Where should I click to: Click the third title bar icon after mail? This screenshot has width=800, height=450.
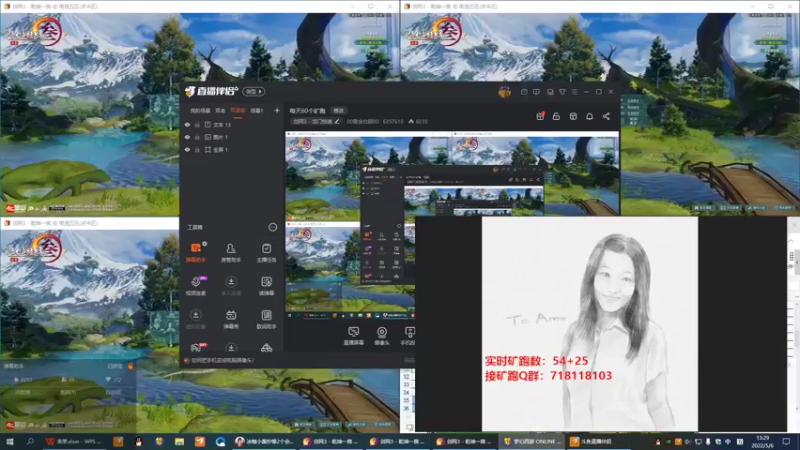(x=550, y=92)
